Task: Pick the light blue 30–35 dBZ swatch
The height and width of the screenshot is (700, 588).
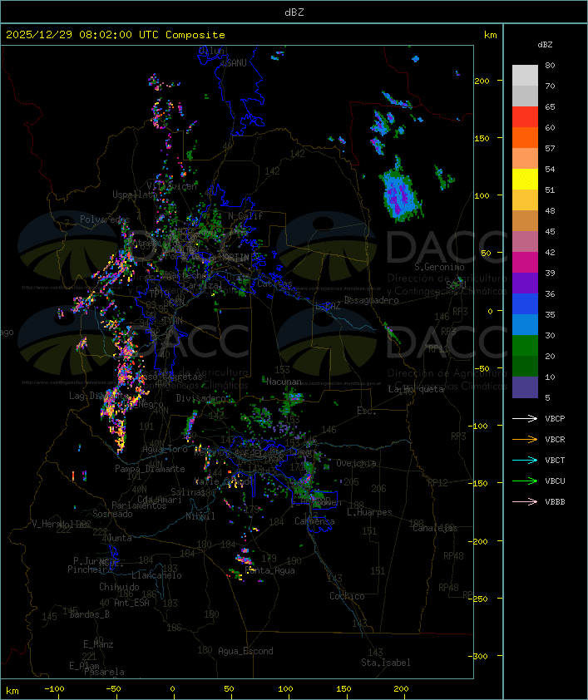Action: point(525,324)
